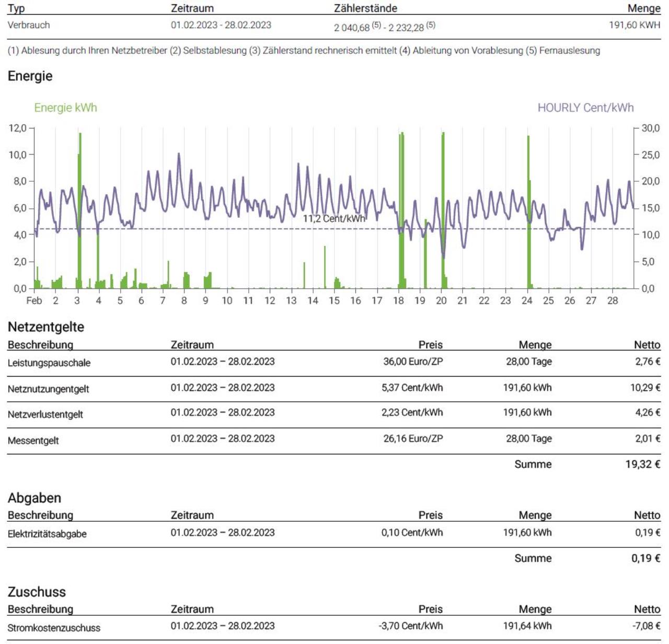Click meter readings '2 040,68 - 2 232,28'

point(385,26)
